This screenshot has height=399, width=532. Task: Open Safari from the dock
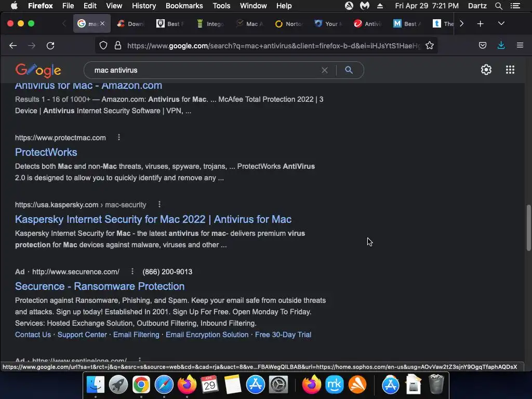coord(164,385)
